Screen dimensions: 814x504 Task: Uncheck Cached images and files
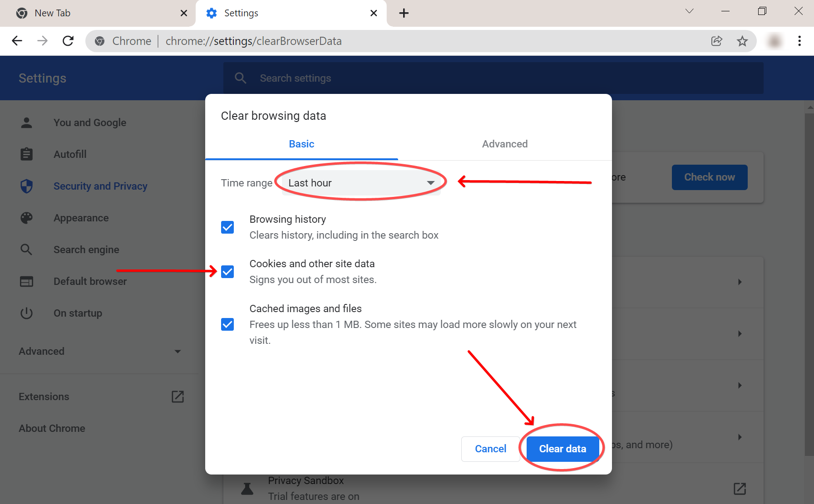(x=227, y=324)
